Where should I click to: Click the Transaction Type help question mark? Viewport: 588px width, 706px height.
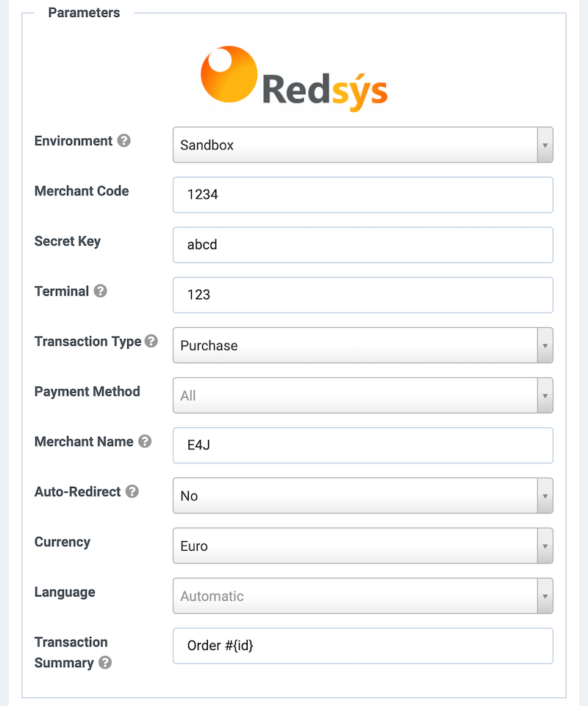151,341
